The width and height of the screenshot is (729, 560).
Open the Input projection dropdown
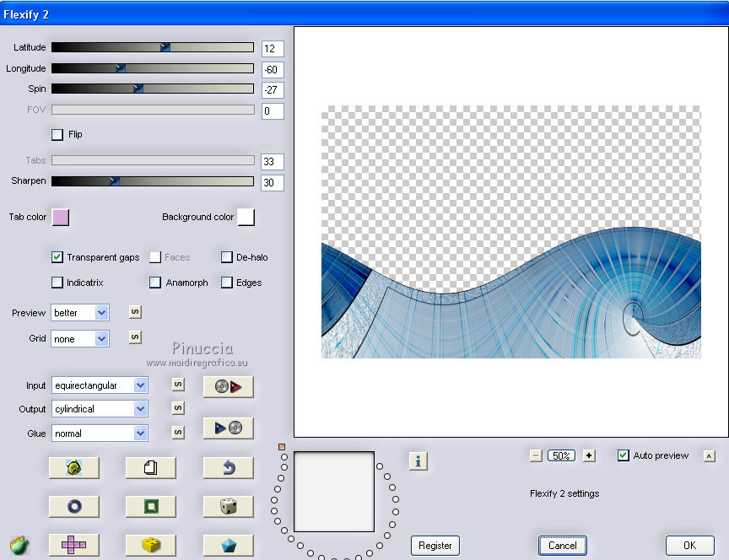pyautogui.click(x=100, y=385)
